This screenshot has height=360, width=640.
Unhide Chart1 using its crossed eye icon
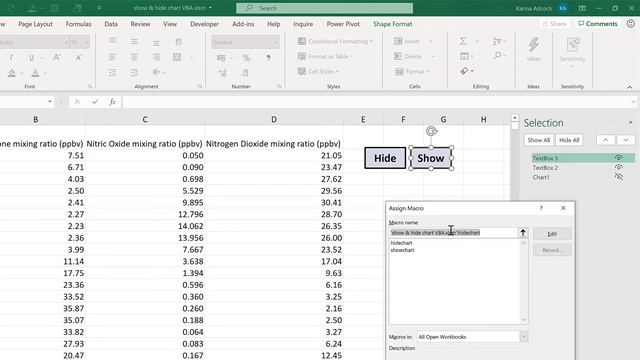[x=619, y=177]
